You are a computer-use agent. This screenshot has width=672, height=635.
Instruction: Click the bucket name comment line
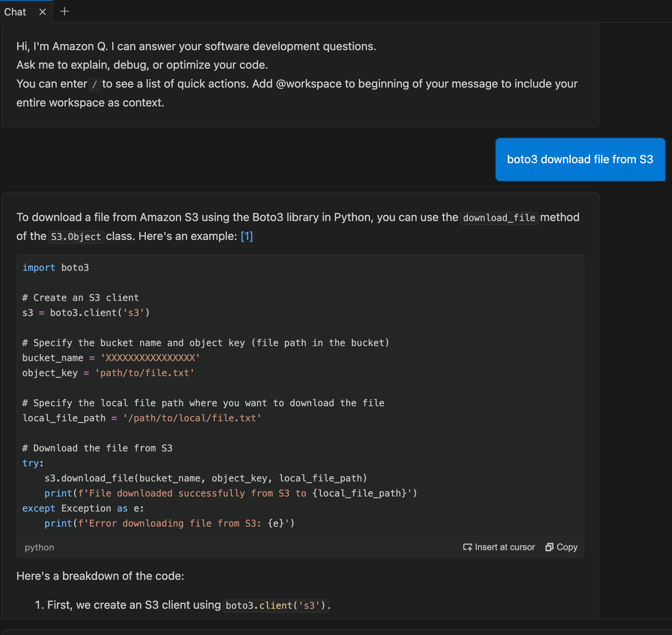tap(206, 343)
